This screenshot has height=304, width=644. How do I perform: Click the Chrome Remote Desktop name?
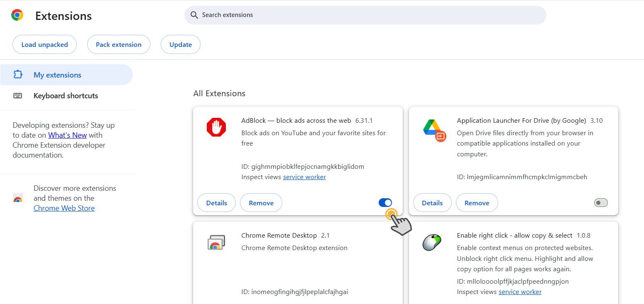point(279,236)
